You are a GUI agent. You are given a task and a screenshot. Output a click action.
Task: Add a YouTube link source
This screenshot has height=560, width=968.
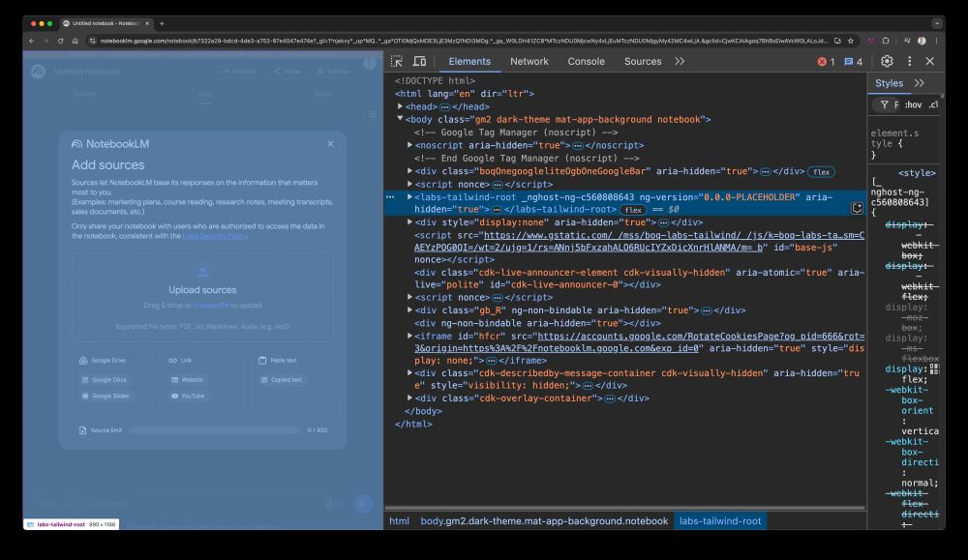point(188,396)
